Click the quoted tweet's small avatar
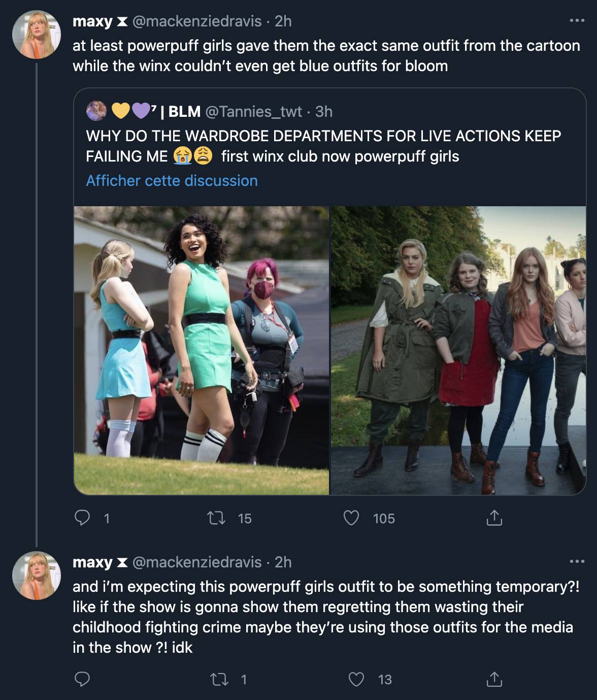This screenshot has width=597, height=700. [96, 111]
